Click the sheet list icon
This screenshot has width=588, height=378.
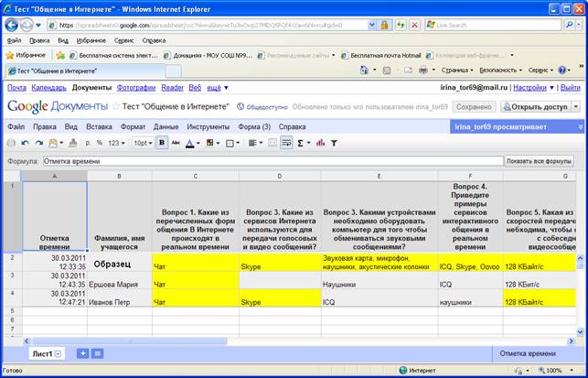(97, 353)
